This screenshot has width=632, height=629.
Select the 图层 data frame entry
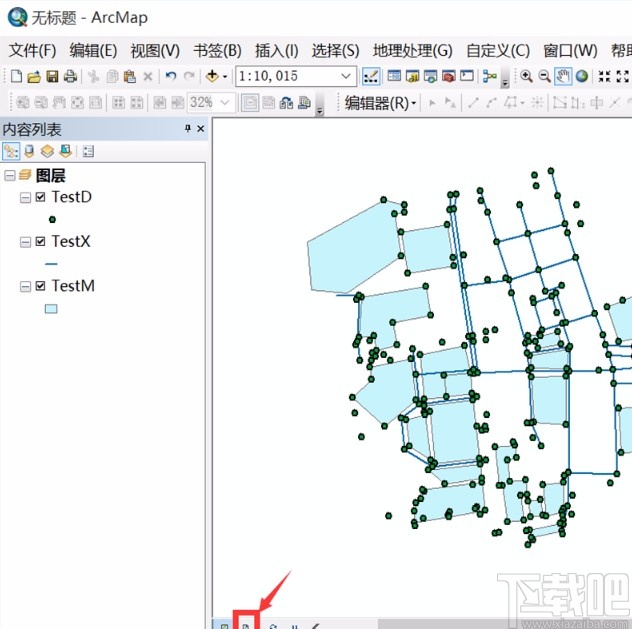pos(50,175)
